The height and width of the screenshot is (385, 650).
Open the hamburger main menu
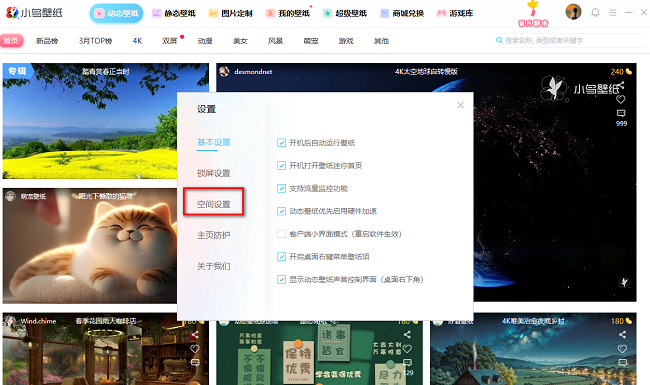click(613, 13)
